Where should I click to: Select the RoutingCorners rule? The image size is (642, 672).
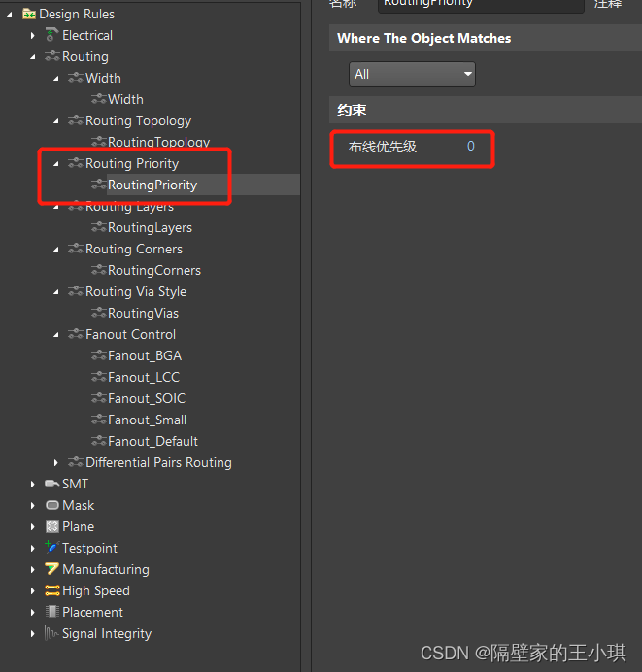pyautogui.click(x=153, y=270)
